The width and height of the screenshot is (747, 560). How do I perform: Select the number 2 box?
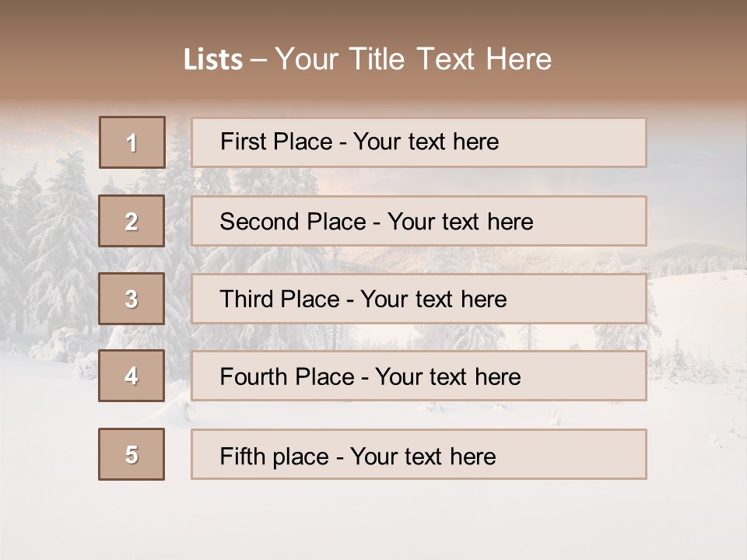tap(132, 221)
